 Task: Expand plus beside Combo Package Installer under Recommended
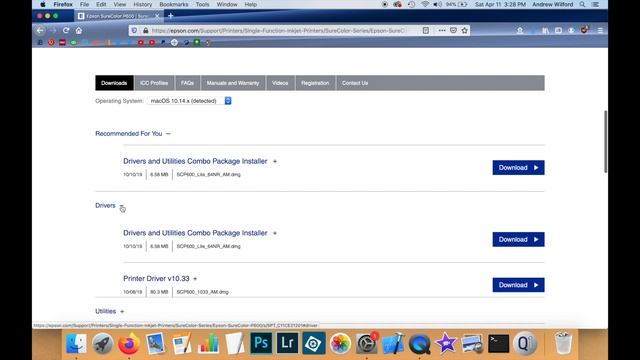click(275, 162)
